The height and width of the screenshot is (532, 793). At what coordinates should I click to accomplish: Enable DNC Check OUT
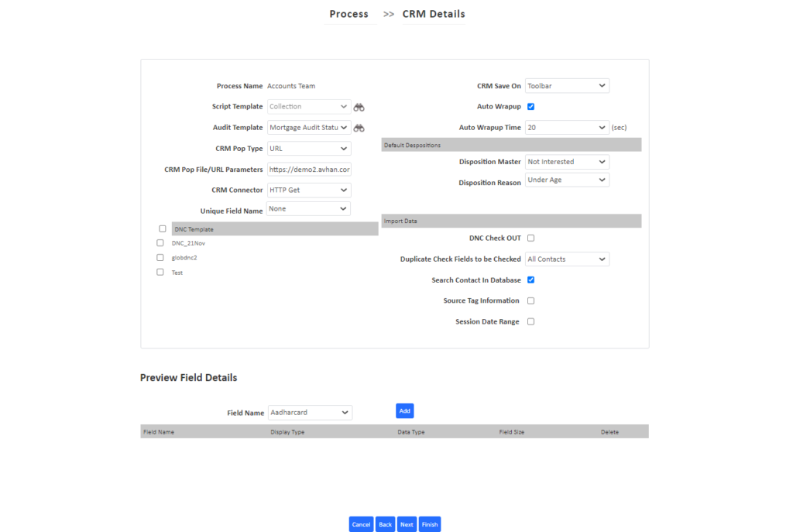pyautogui.click(x=530, y=238)
